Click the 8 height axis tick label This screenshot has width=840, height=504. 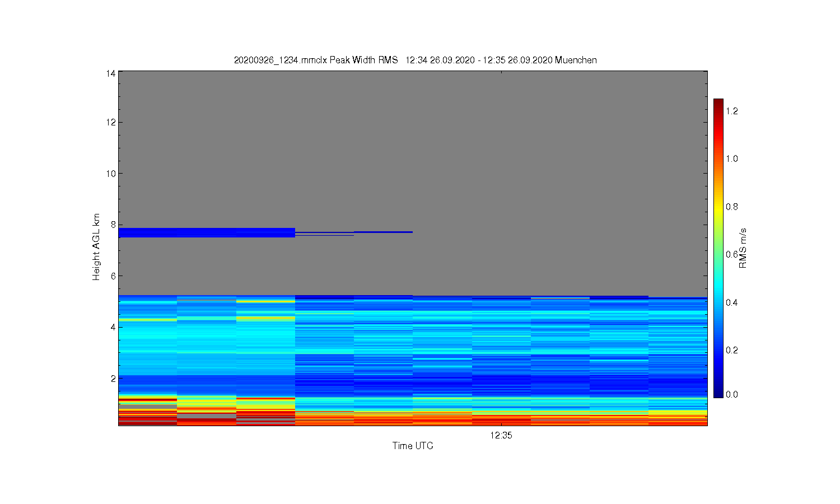114,225
